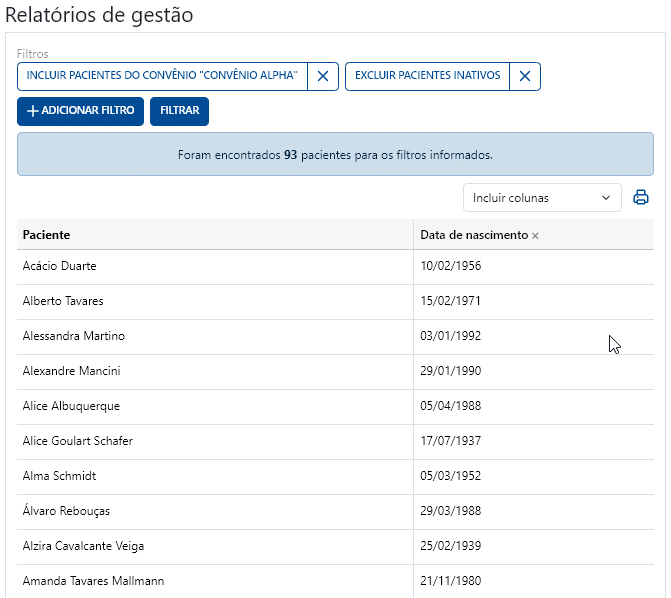This screenshot has width=671, height=598.
Task: Click the Incluir Pacientes do Convênio filter label
Action: [x=162, y=75]
